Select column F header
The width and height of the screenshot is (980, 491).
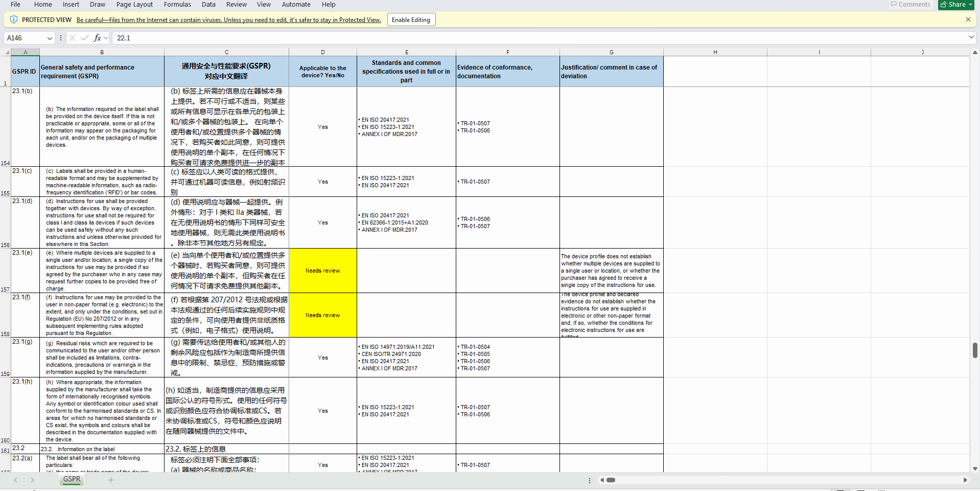(x=508, y=52)
